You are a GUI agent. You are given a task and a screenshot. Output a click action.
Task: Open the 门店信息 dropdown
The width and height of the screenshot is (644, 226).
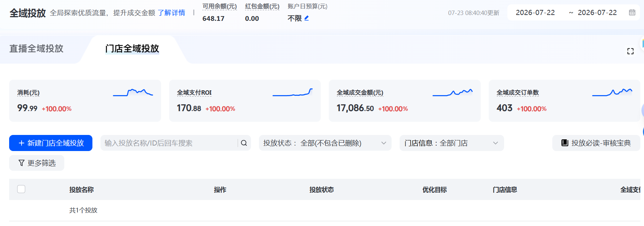point(451,143)
